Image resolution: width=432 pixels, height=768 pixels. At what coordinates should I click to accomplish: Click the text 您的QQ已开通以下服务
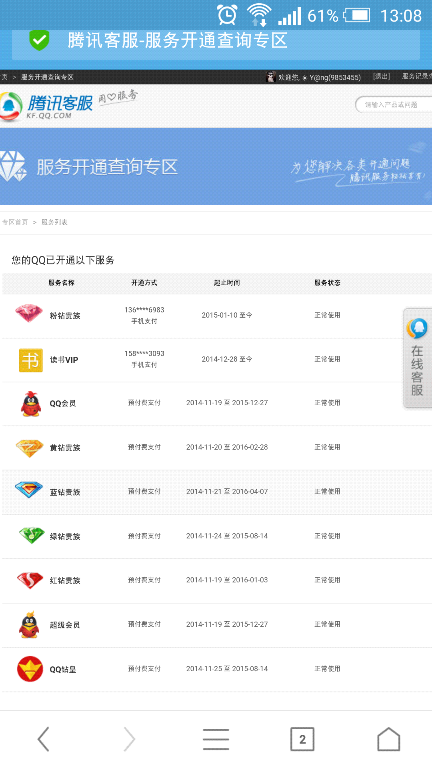tap(63, 260)
